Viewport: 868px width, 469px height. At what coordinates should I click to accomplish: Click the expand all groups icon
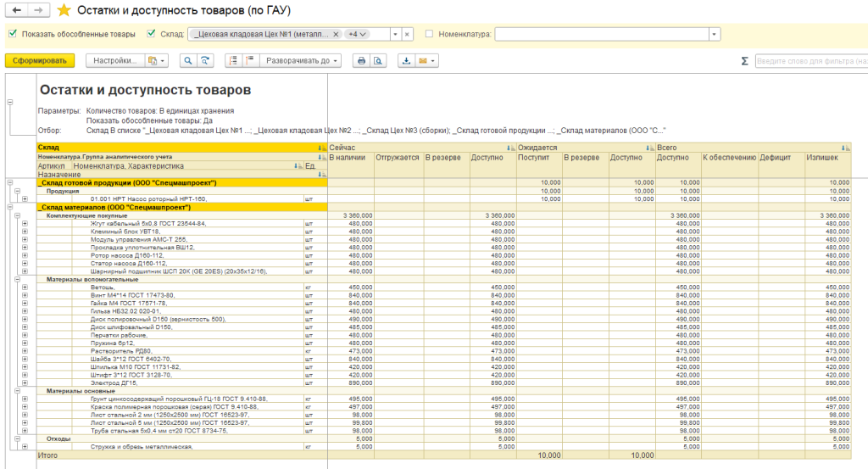coord(234,61)
